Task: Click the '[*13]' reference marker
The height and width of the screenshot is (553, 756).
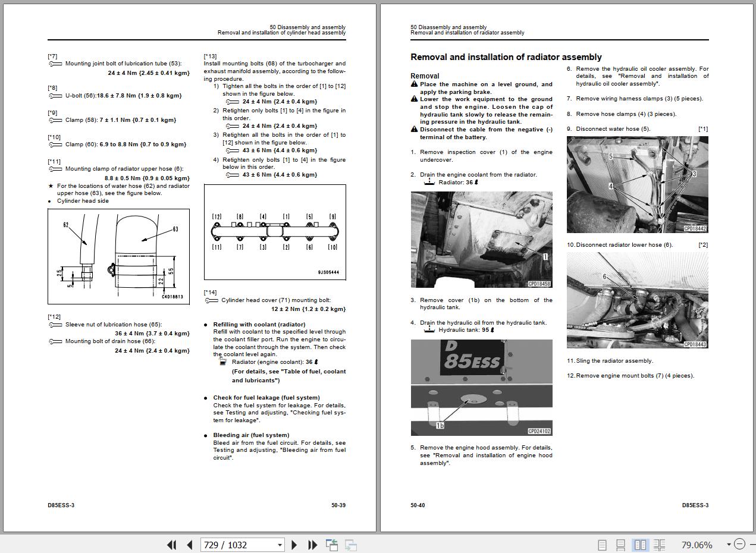Action: 210,56
